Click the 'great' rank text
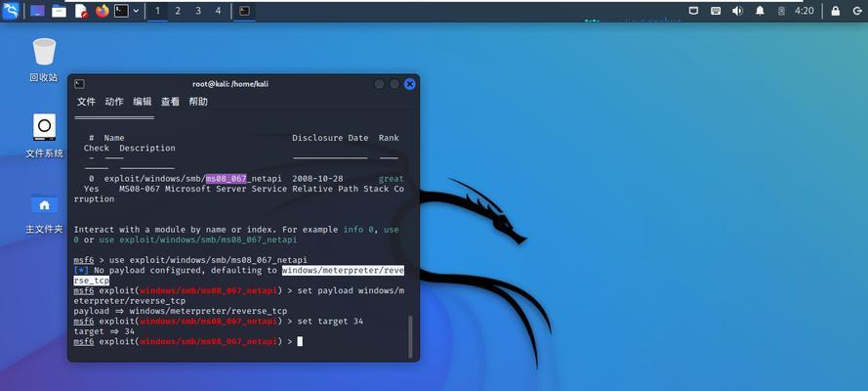Image resolution: width=868 pixels, height=391 pixels. click(391, 179)
